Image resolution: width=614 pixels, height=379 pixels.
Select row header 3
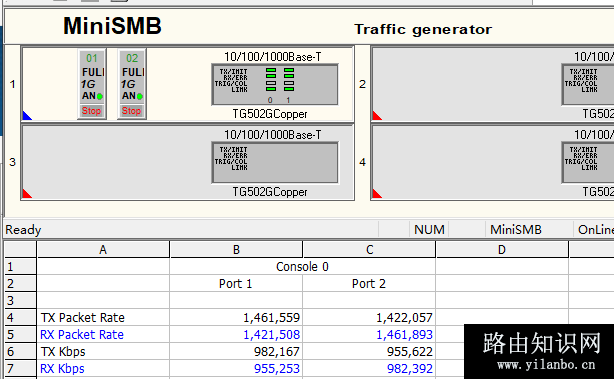20,300
